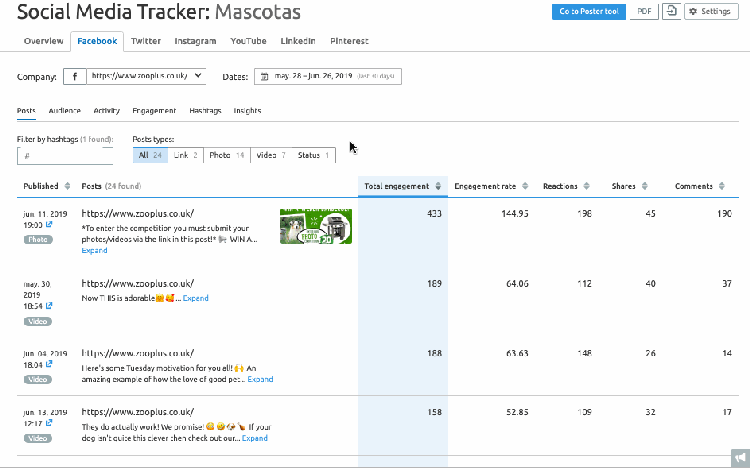Image resolution: width=750 pixels, height=468 pixels.
Task: Click the Video tag on May 30 post
Action: (37, 321)
